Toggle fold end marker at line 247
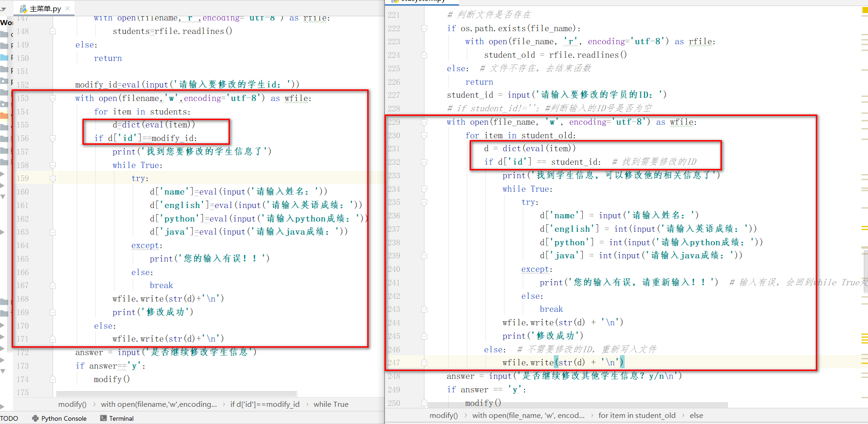868x424 pixels. pyautogui.click(x=424, y=363)
